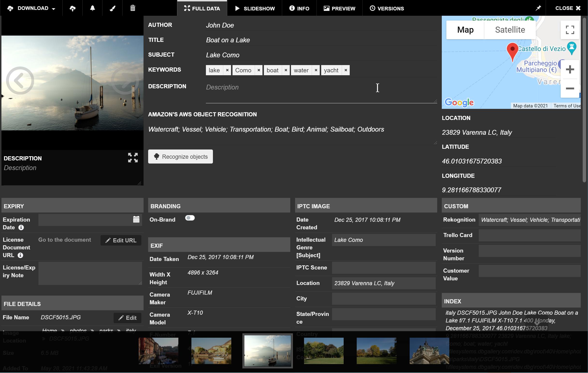Click the notification bell icon

[x=93, y=8]
